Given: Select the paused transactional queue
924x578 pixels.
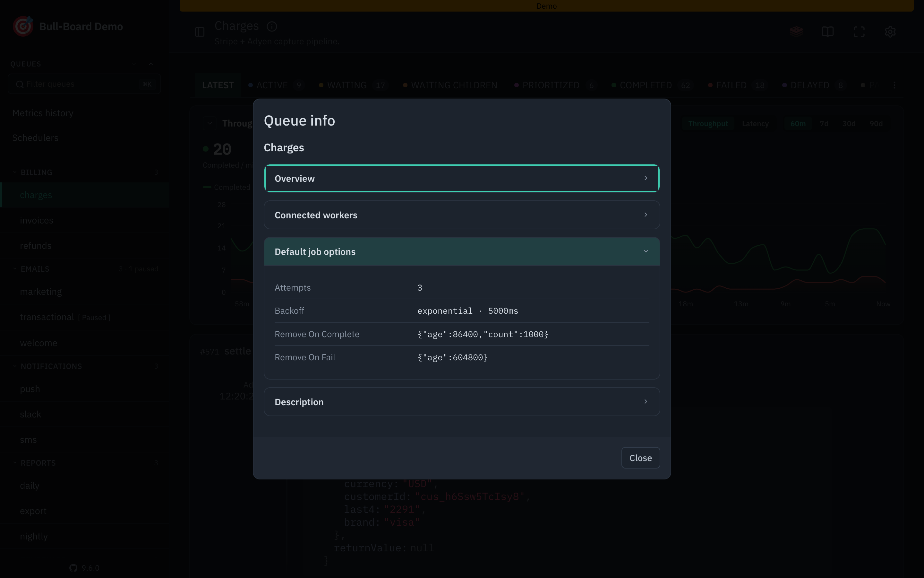Looking at the screenshot, I should tap(84, 317).
